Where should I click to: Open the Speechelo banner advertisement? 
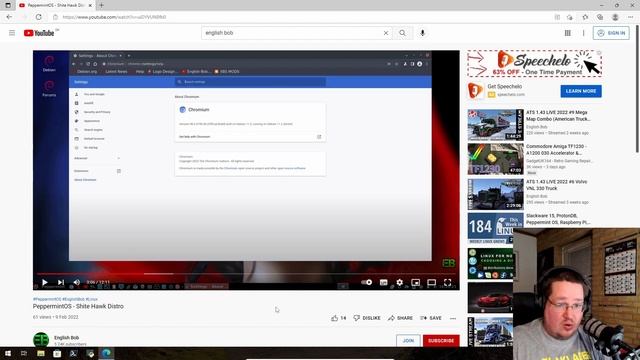(x=535, y=64)
